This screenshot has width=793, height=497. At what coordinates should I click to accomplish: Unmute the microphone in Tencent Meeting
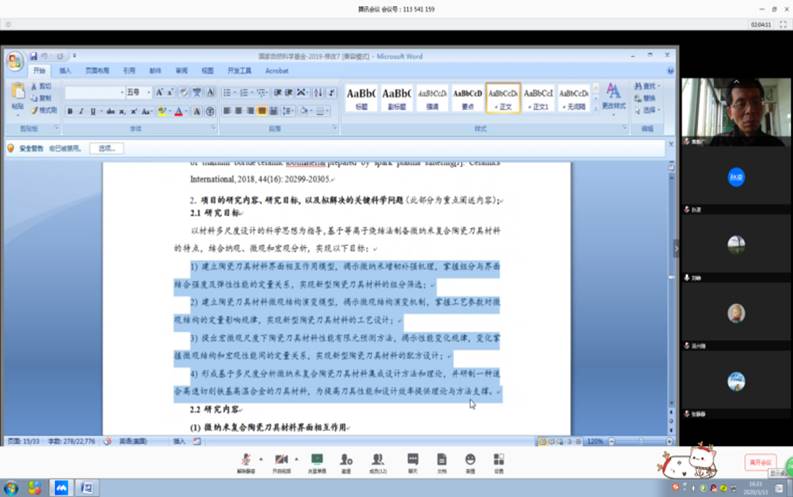click(246, 460)
